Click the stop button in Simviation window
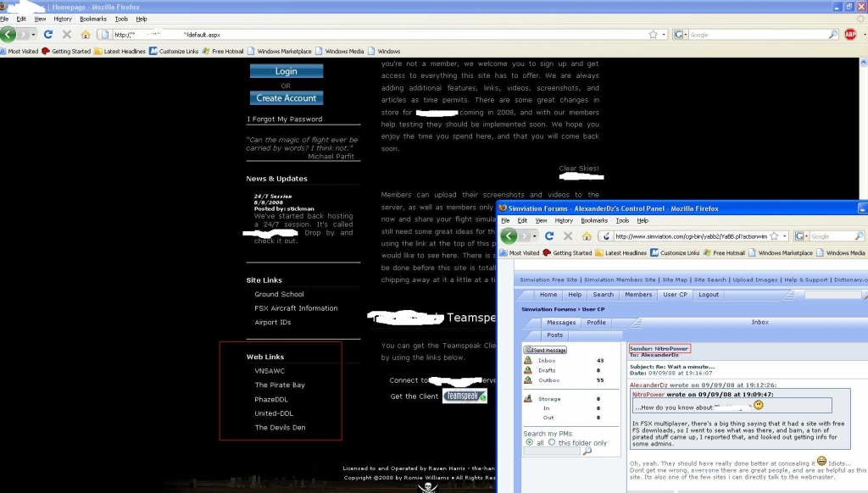868x493 pixels. 568,236
